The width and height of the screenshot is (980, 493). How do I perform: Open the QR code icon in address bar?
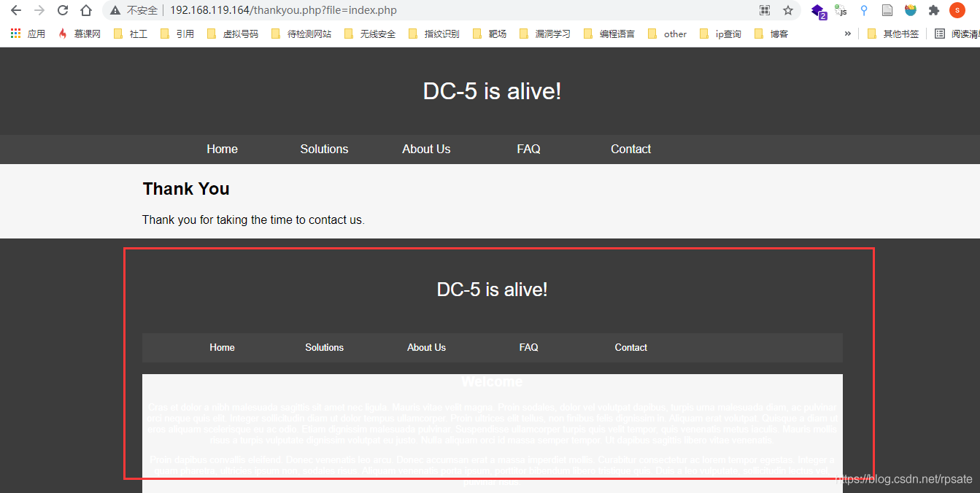(x=765, y=10)
